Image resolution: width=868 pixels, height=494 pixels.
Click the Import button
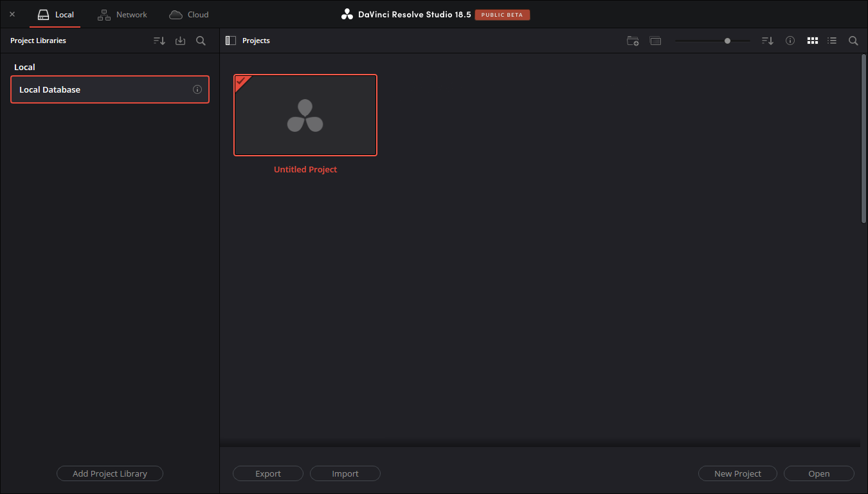click(345, 473)
